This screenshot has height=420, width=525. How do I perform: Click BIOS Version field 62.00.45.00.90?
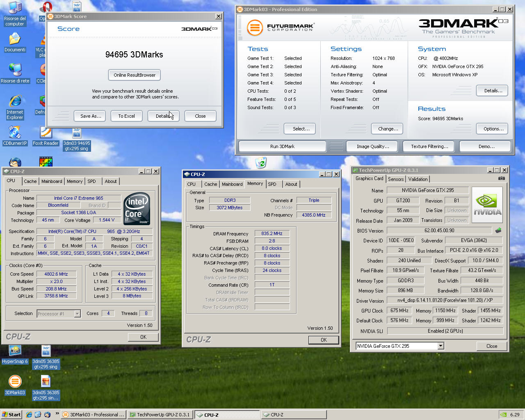pos(439,231)
